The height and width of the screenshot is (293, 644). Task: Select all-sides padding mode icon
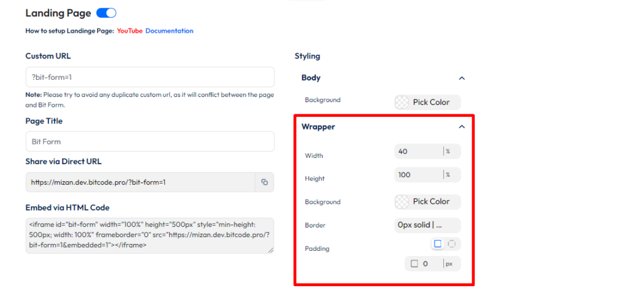point(438,244)
